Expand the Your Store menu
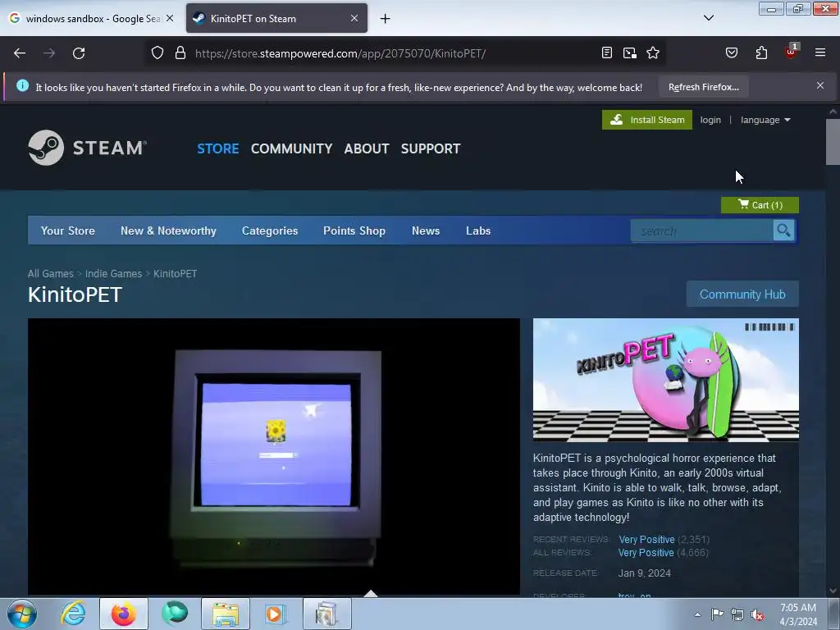This screenshot has height=630, width=840. pyautogui.click(x=68, y=231)
